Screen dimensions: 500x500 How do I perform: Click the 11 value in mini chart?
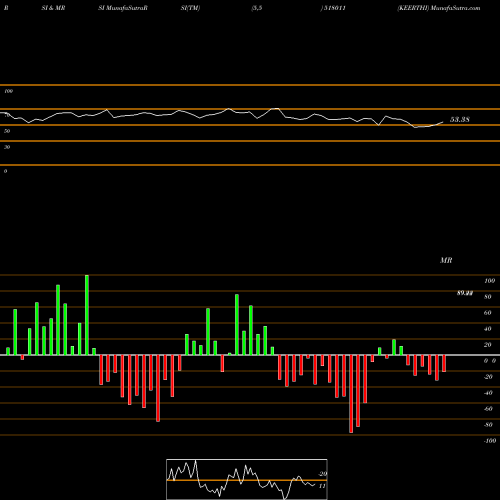(x=322, y=486)
